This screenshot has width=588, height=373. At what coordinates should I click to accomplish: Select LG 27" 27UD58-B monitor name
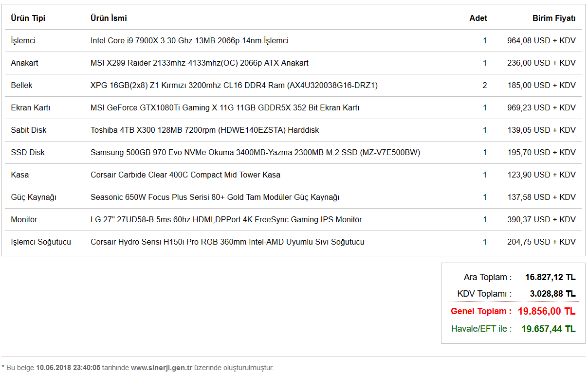(x=226, y=219)
